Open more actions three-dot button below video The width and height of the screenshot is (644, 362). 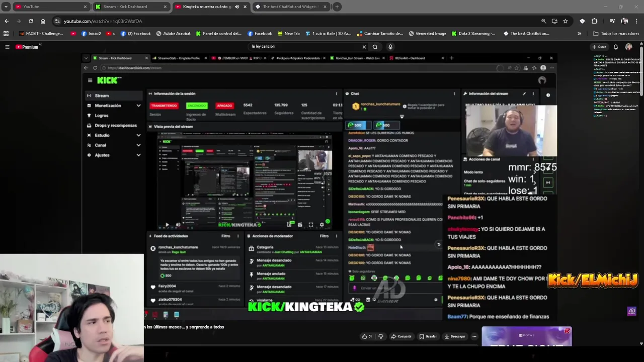(474, 336)
